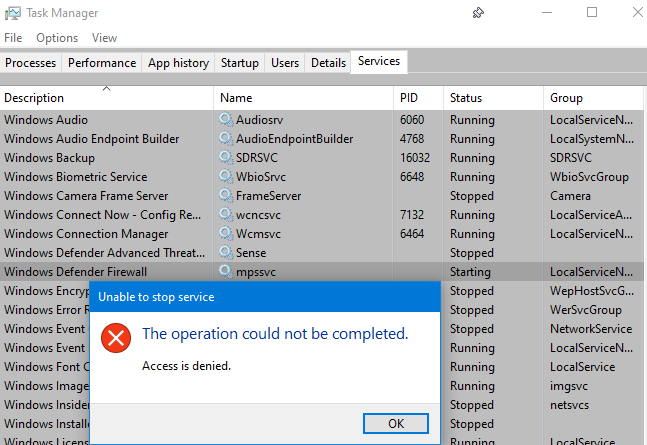Go to the Startup tab
The height and width of the screenshot is (445, 647).
[240, 63]
